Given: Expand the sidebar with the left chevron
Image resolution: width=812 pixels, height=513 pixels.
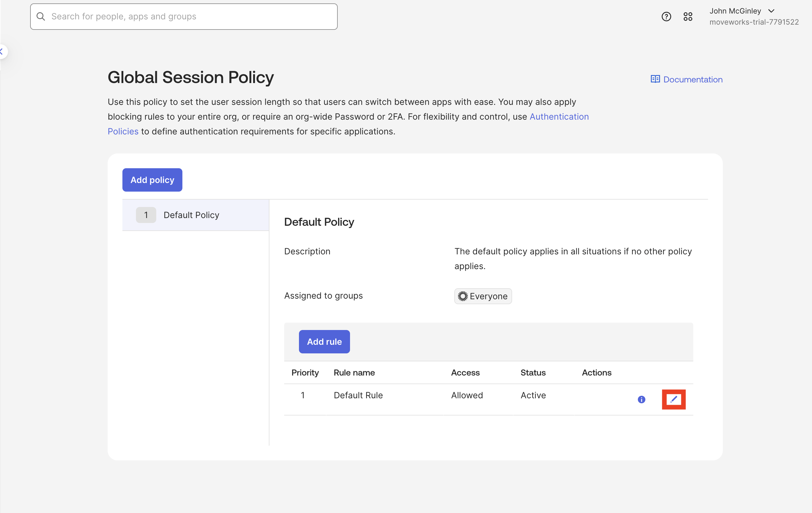Looking at the screenshot, I should tap(2, 52).
